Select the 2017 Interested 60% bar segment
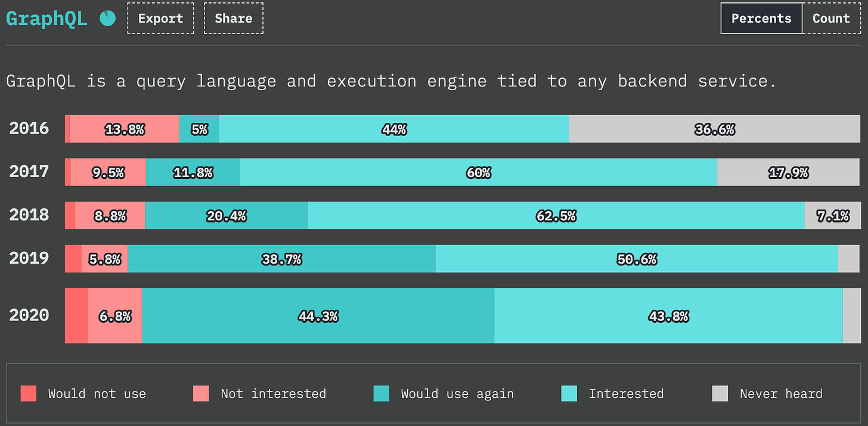 479,172
